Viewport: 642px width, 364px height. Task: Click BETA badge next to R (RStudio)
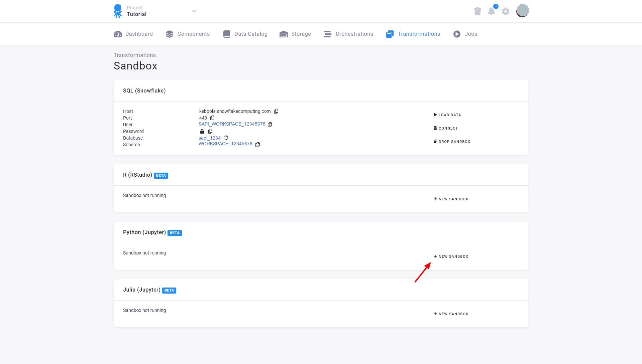(x=161, y=176)
